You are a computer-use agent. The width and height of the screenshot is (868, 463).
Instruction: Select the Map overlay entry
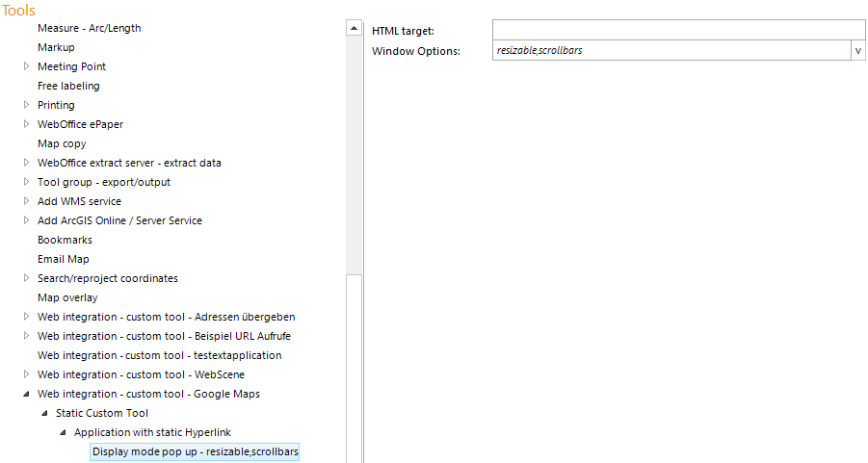[x=67, y=297]
